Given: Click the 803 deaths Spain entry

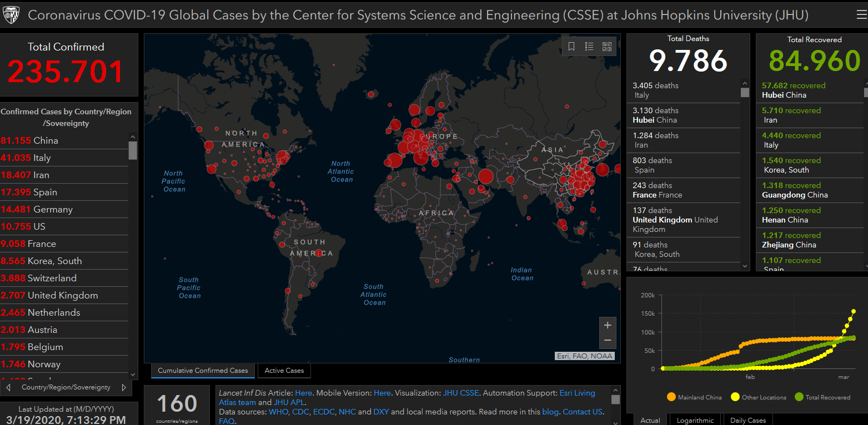Looking at the screenshot, I should click(x=684, y=165).
